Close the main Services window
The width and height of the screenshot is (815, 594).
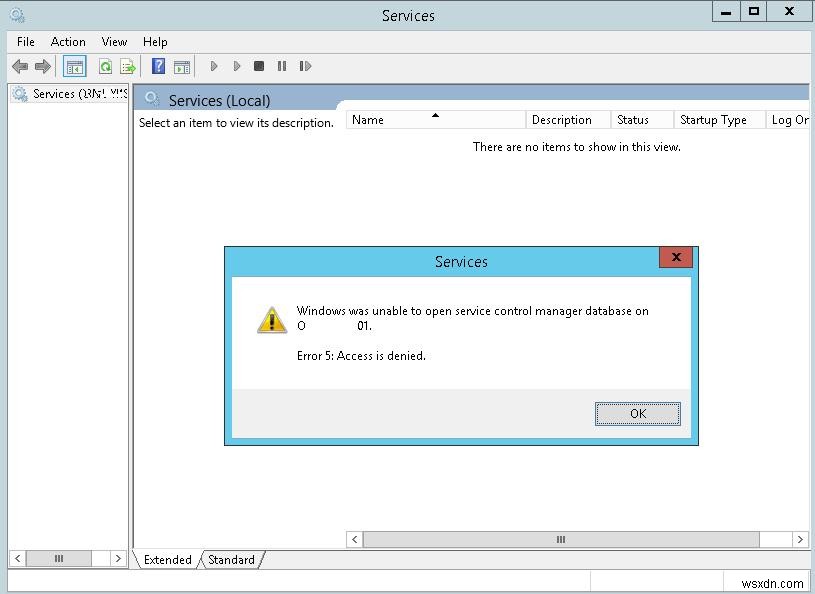(x=789, y=12)
